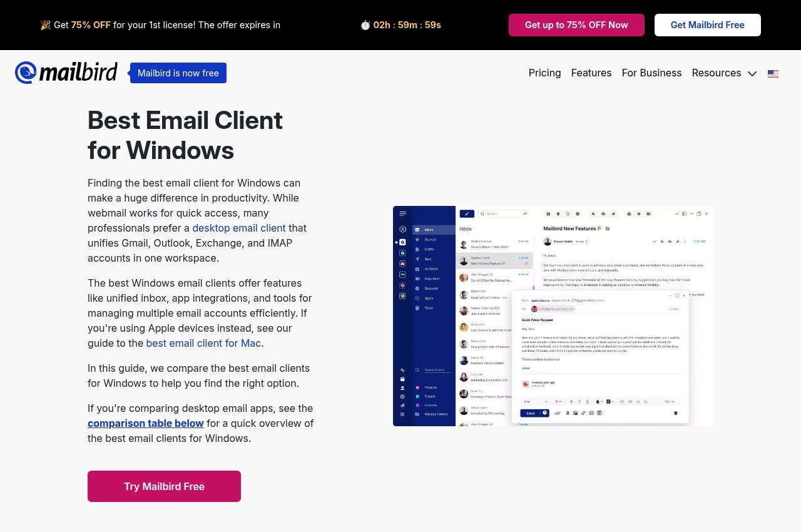The width and height of the screenshot is (801, 532).
Task: Click the Mailbird is now free badge
Action: pyautogui.click(x=178, y=73)
